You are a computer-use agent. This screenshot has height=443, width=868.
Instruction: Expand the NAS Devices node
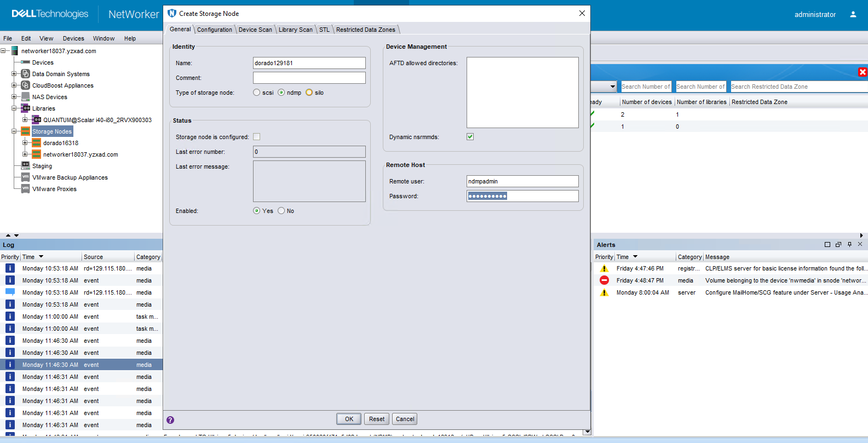14,97
